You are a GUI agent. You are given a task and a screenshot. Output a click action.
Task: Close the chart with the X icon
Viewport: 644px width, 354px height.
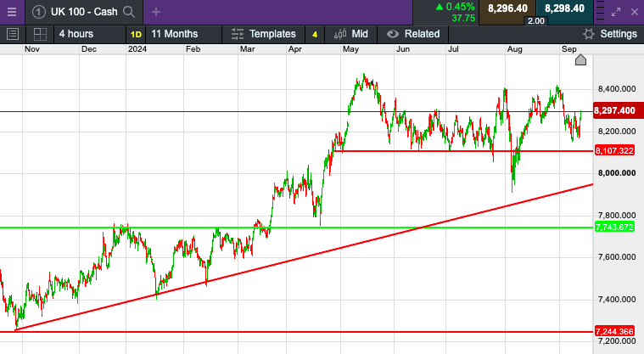coord(635,12)
